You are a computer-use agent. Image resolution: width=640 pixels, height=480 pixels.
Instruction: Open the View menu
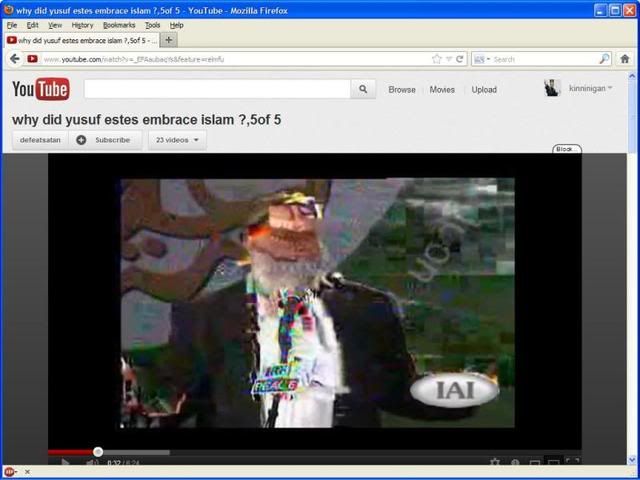pyautogui.click(x=55, y=25)
